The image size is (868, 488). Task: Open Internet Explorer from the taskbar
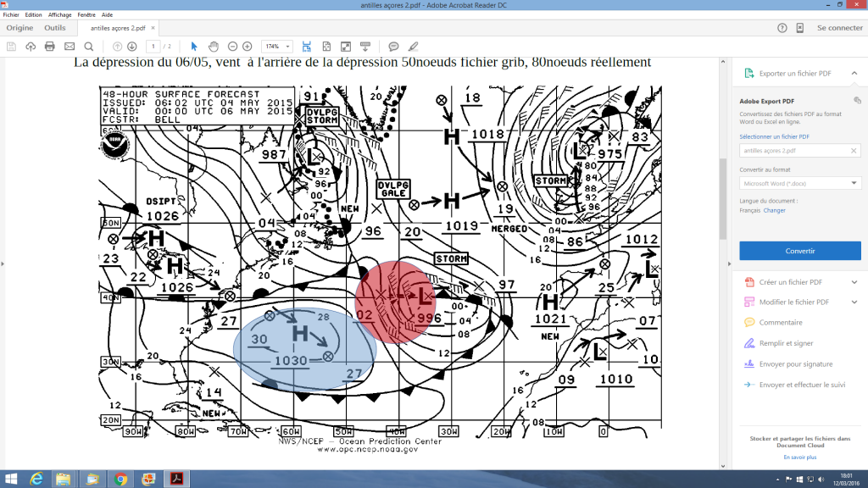(36, 480)
